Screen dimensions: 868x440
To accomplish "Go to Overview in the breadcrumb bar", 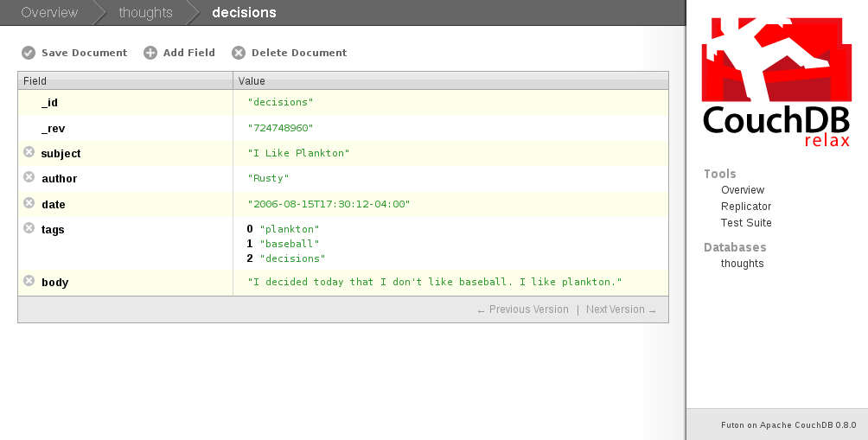I will [x=49, y=13].
